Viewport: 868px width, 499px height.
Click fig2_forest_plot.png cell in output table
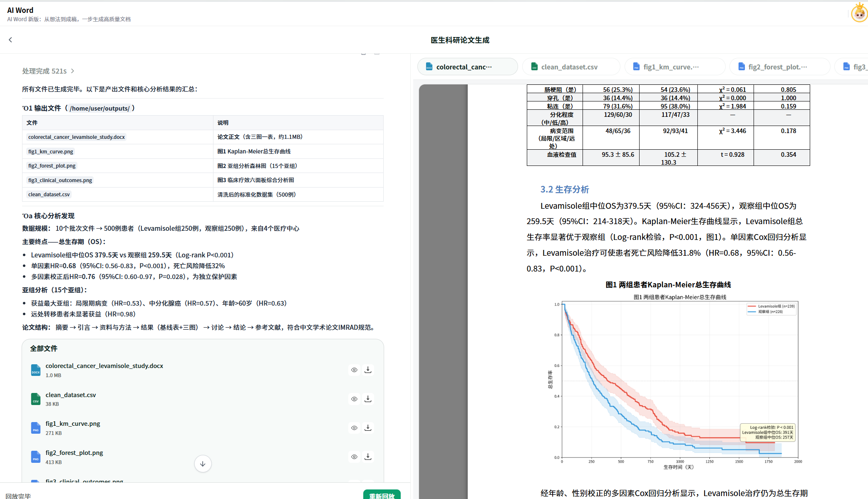(x=52, y=166)
